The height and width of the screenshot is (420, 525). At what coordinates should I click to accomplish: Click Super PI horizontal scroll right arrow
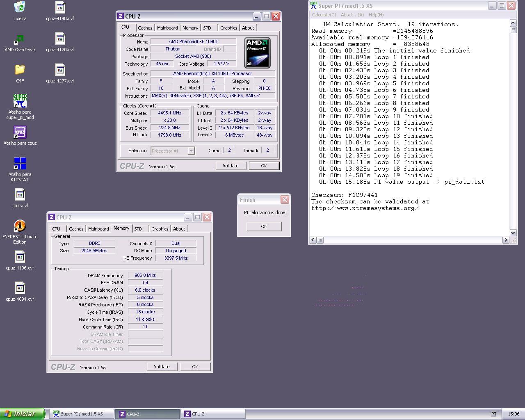[x=506, y=240]
